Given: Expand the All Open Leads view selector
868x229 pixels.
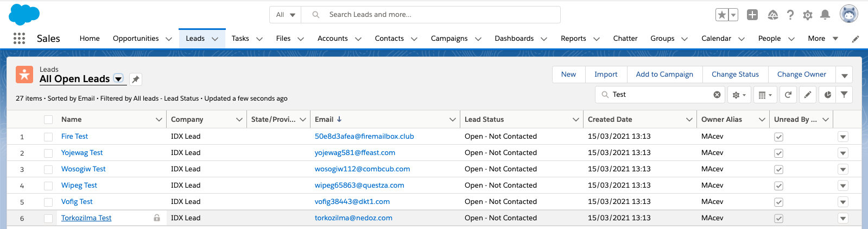Looking at the screenshot, I should 118,79.
